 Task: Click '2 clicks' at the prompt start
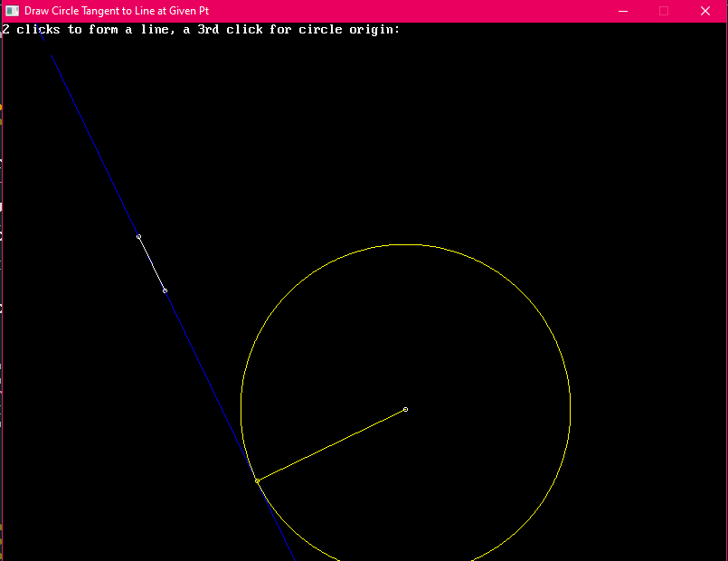[31, 29]
